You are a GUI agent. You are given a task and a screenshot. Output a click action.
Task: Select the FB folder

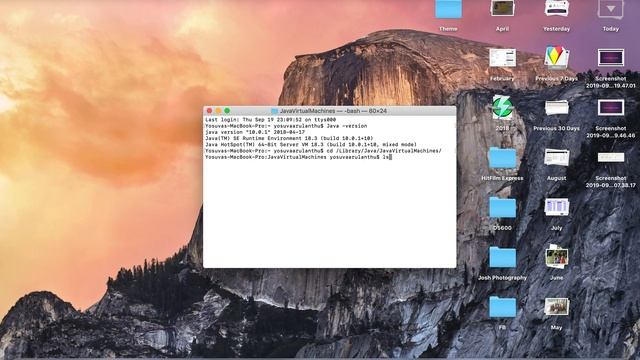point(502,307)
